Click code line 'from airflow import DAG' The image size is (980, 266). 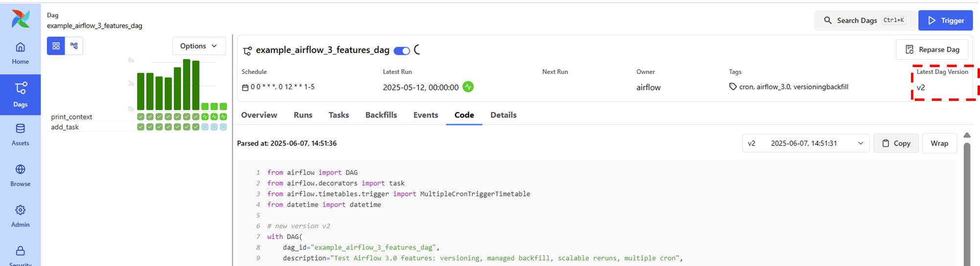click(x=312, y=172)
